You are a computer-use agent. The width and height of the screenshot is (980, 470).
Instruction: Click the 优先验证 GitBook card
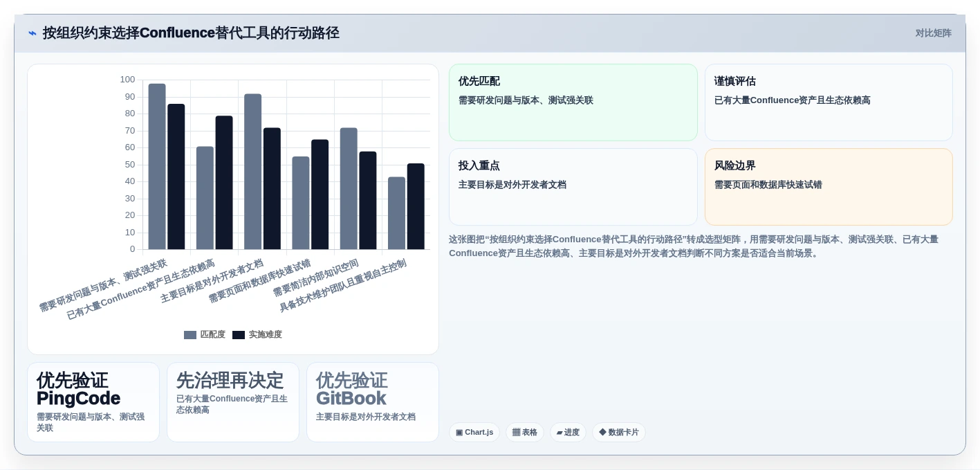click(373, 402)
